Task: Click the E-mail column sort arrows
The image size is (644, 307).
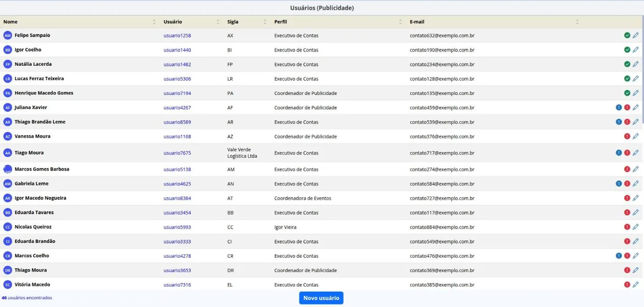Action: (577, 22)
